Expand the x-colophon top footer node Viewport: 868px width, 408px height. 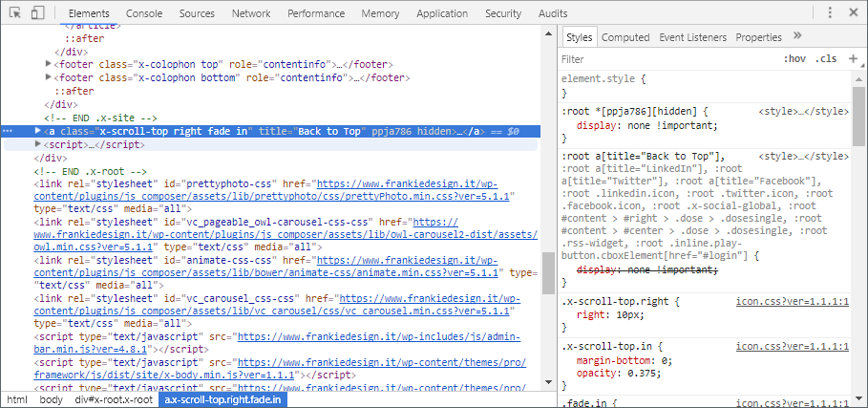point(49,64)
